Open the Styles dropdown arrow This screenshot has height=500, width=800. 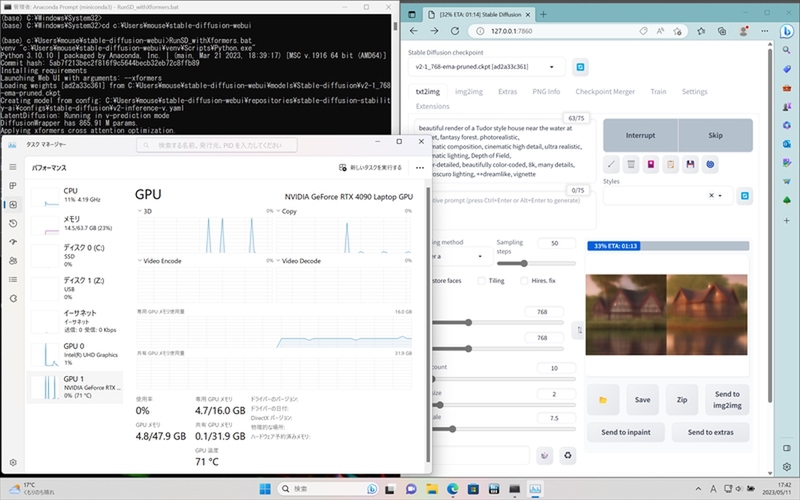click(720, 195)
